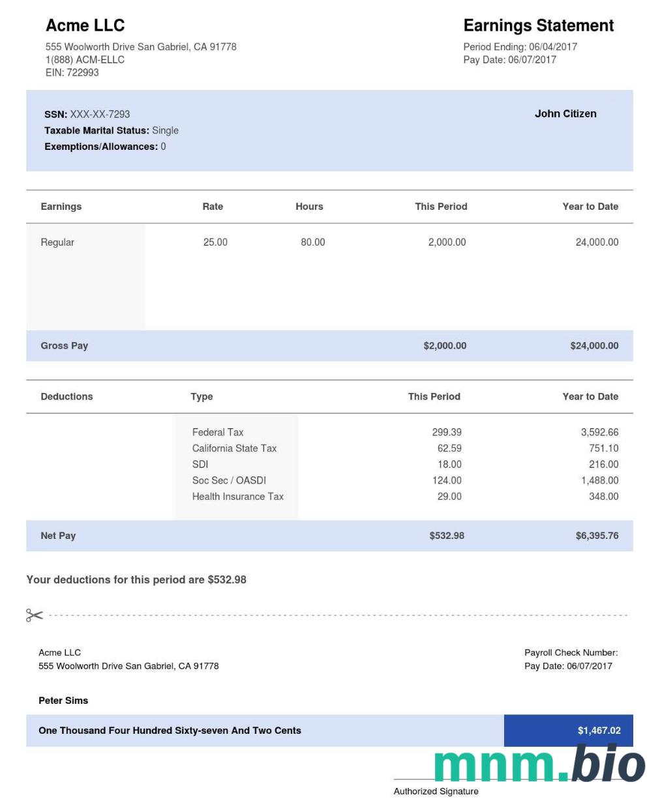Click the Acme LLC company heading
The image size is (660, 812).
85,25
